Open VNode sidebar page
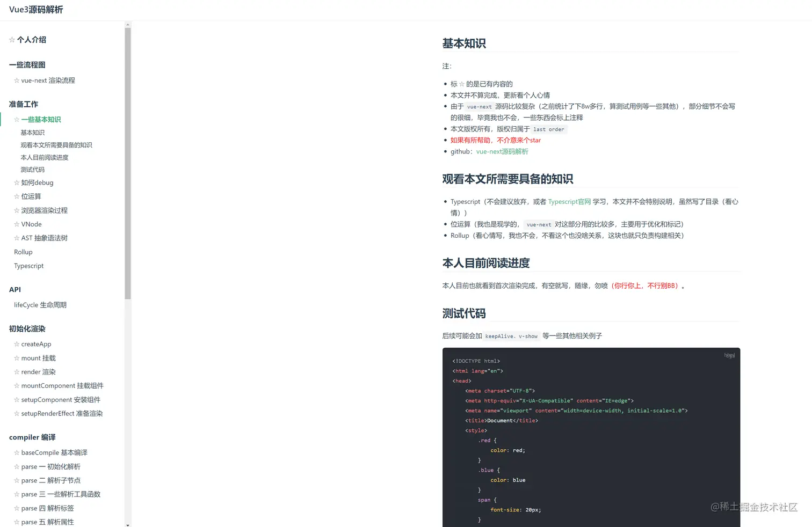Screen dimensions: 812x527 tap(28, 224)
